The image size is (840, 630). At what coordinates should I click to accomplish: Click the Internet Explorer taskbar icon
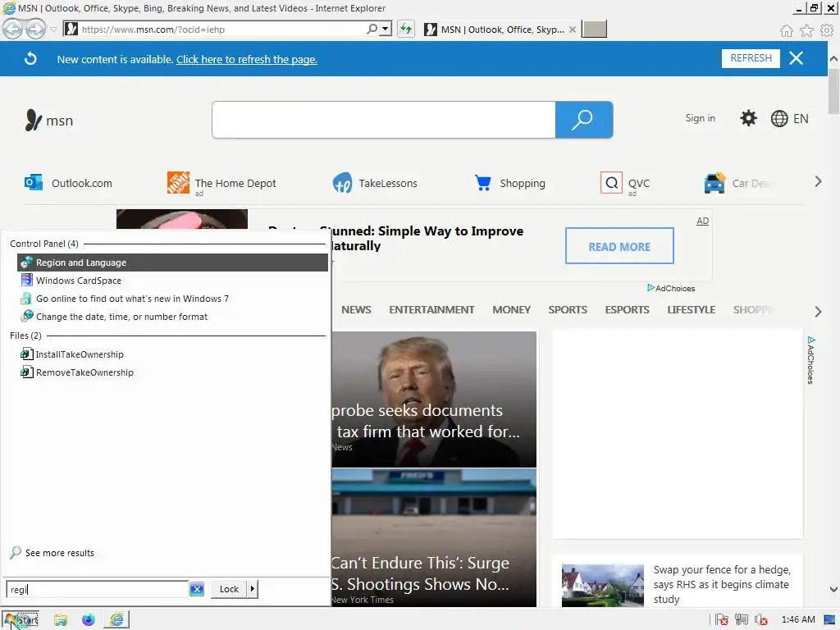pyautogui.click(x=116, y=620)
